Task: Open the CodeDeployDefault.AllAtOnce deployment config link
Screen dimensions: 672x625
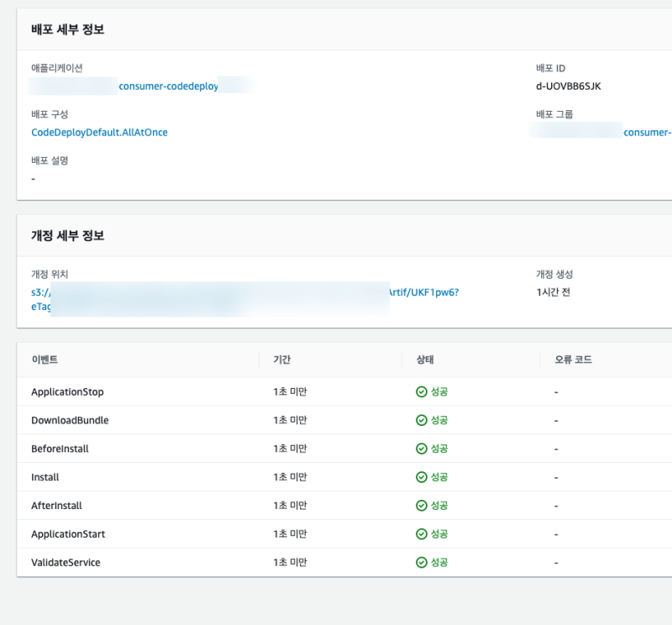Action: coord(99,132)
